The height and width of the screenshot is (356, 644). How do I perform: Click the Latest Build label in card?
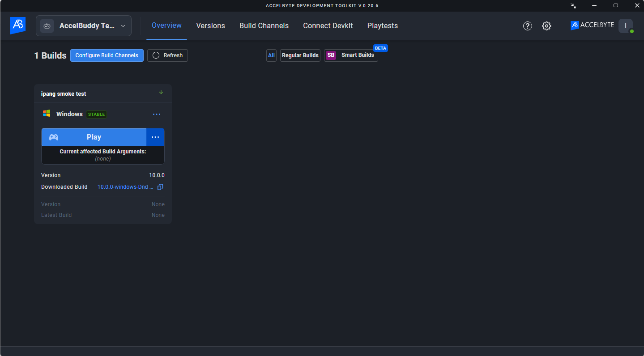coord(56,215)
